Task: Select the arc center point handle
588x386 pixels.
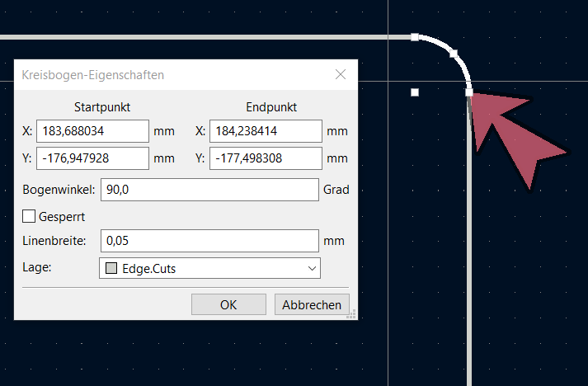Action: coord(415,92)
